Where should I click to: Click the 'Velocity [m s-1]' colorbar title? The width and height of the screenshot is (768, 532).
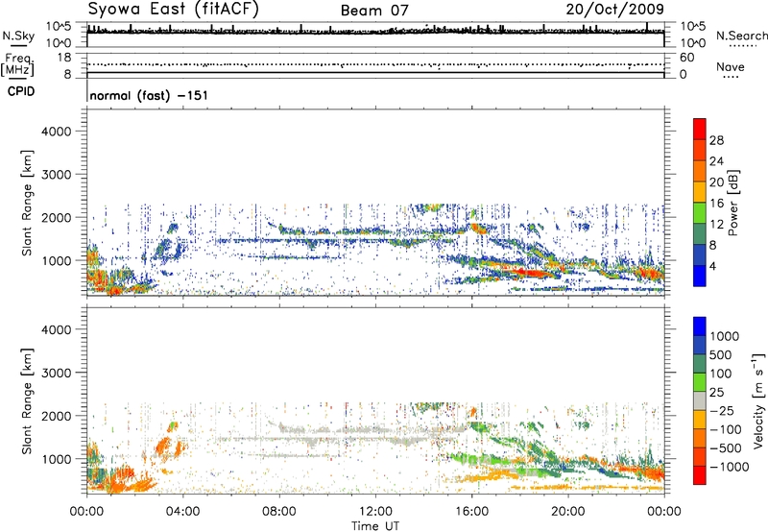pos(758,400)
